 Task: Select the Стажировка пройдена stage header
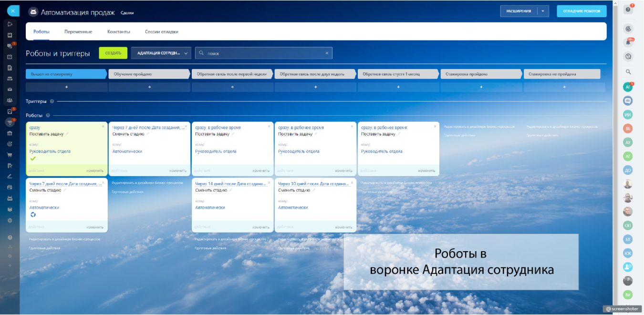point(480,74)
